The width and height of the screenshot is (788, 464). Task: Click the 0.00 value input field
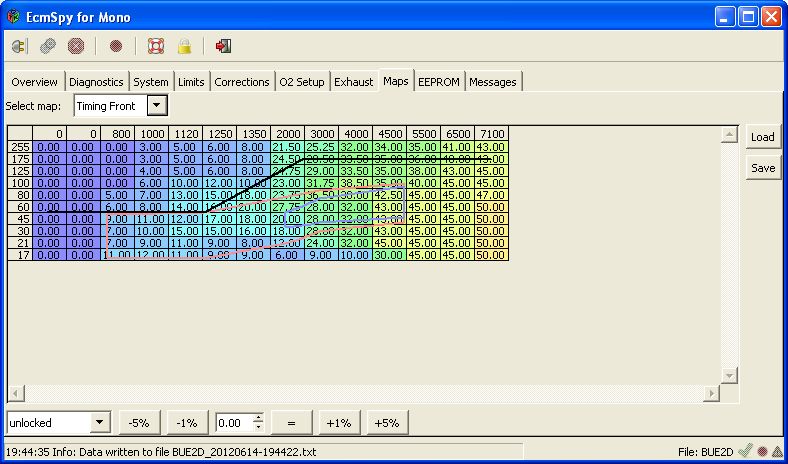tap(233, 423)
